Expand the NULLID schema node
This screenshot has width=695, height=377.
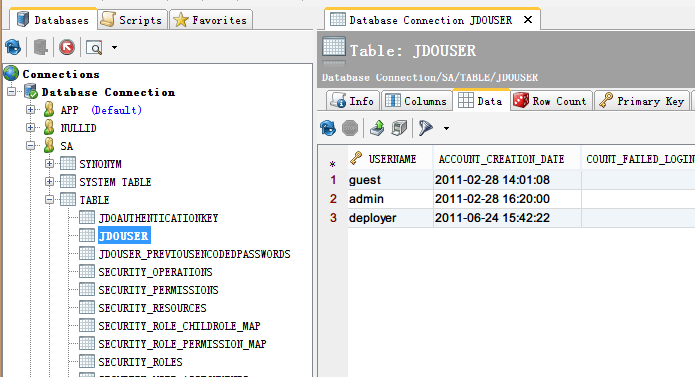pos(31,128)
